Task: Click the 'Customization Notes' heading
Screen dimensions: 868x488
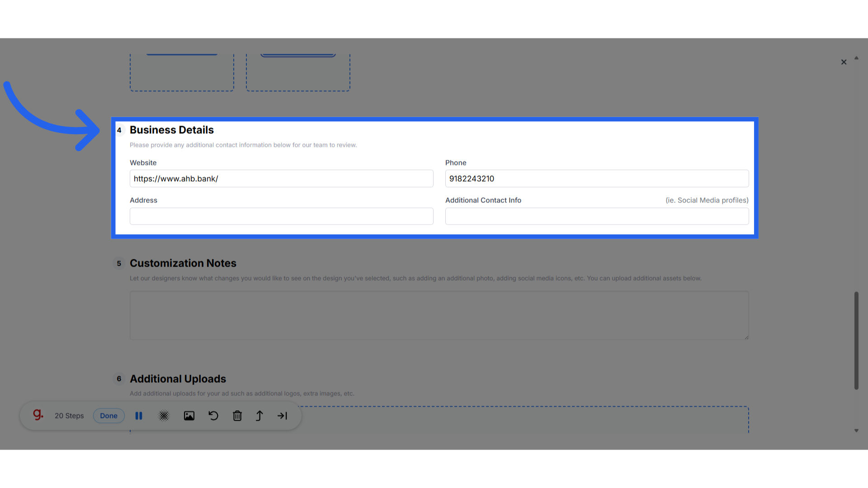Action: (183, 263)
